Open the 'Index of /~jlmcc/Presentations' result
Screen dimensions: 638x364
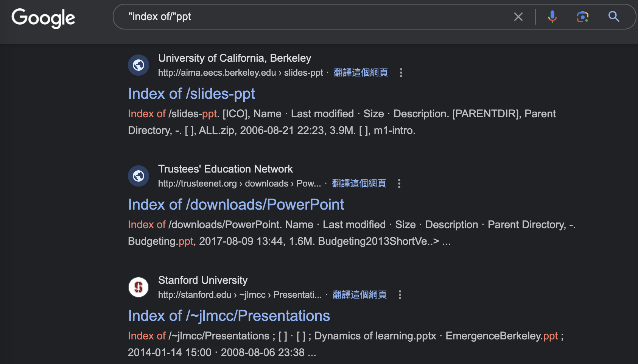coord(229,315)
